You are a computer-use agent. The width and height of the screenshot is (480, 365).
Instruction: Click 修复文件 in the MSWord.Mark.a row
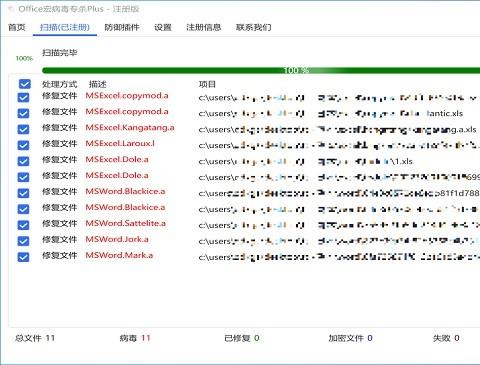click(59, 255)
